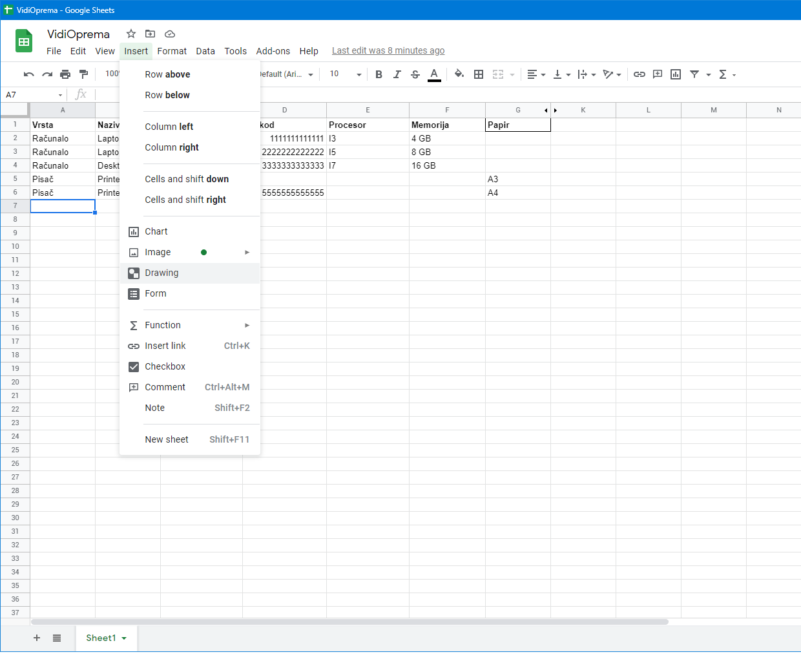
Task: Click the insert chart toolbar icon
Action: [676, 74]
